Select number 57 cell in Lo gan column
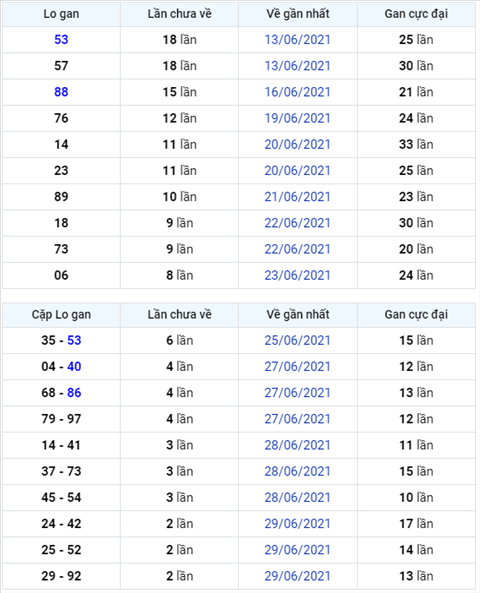The width and height of the screenshot is (480, 593). (61, 66)
